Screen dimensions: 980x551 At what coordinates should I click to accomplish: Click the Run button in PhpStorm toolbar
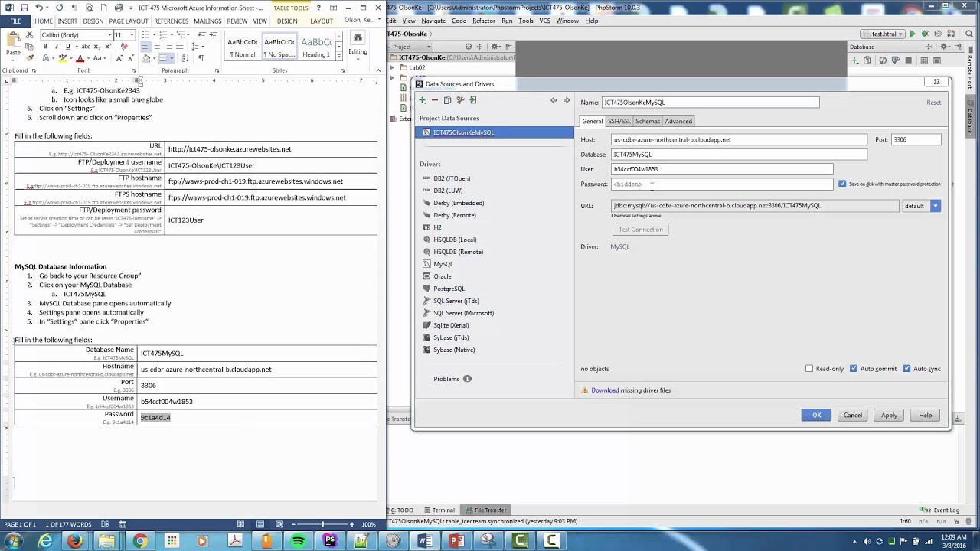coord(912,34)
